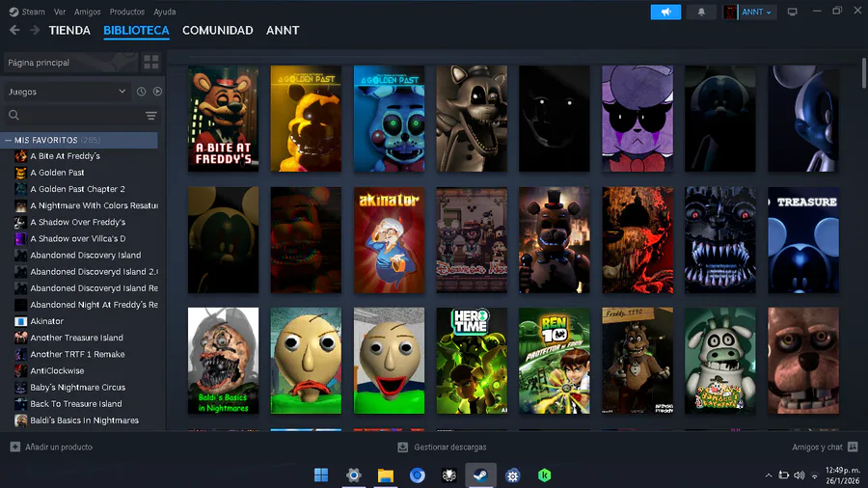Image resolution: width=868 pixels, height=488 pixels.
Task: Click the forward navigation arrow
Action: (x=35, y=31)
